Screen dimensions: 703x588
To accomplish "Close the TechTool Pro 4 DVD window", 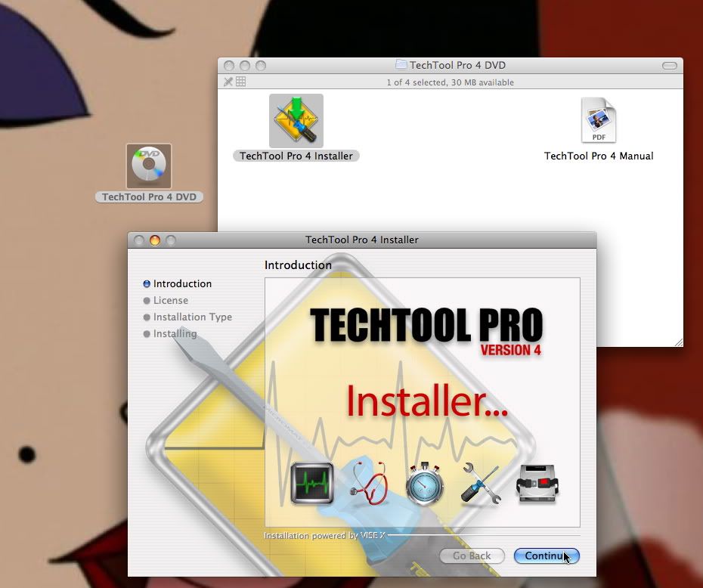I will (228, 66).
